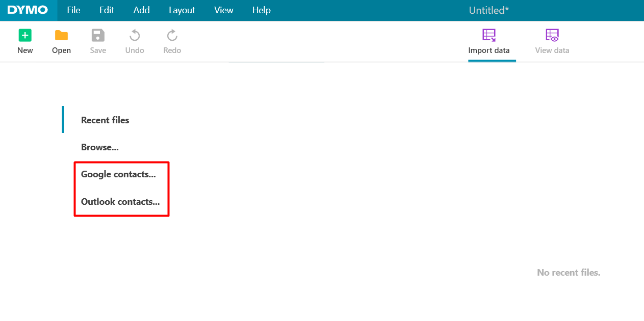This screenshot has height=321, width=644.
Task: Click the Save icon in the toolbar
Action: pyautogui.click(x=98, y=41)
